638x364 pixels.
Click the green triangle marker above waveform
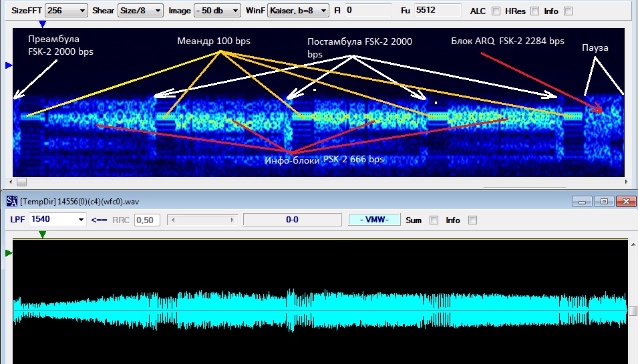click(x=42, y=234)
